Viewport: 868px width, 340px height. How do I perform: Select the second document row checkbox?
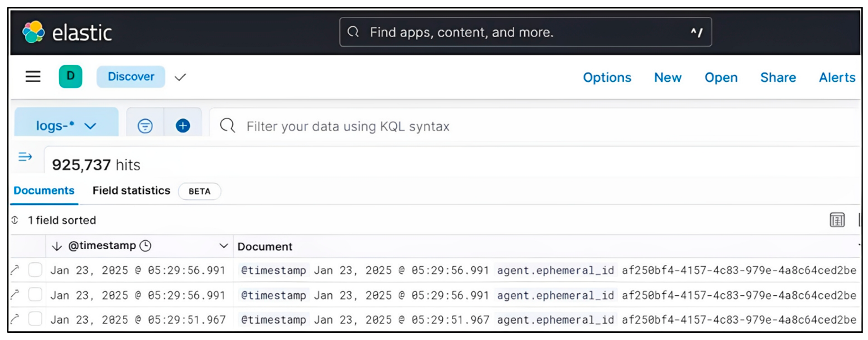[x=35, y=295]
